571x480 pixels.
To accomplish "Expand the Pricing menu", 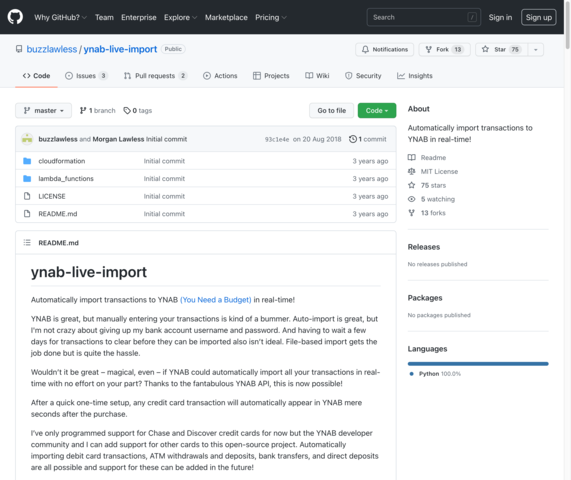I will coord(271,17).
